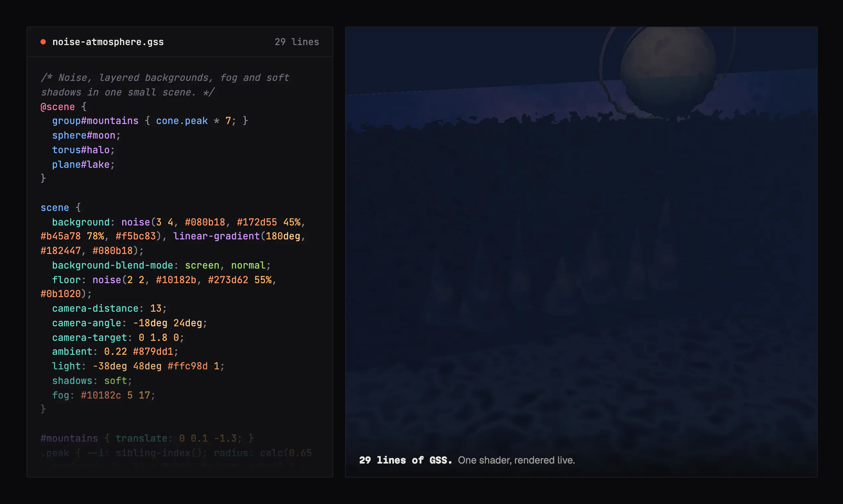Click the 'shadows' property name

point(72,381)
